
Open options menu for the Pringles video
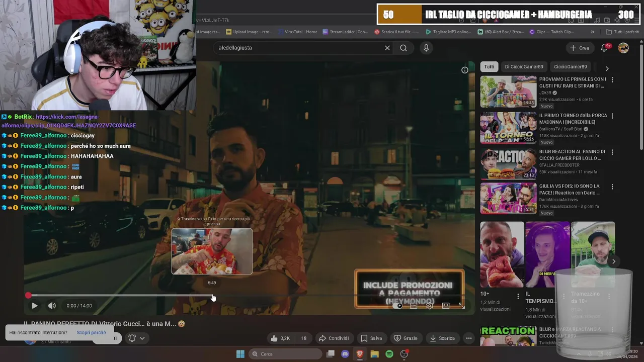[x=612, y=79]
